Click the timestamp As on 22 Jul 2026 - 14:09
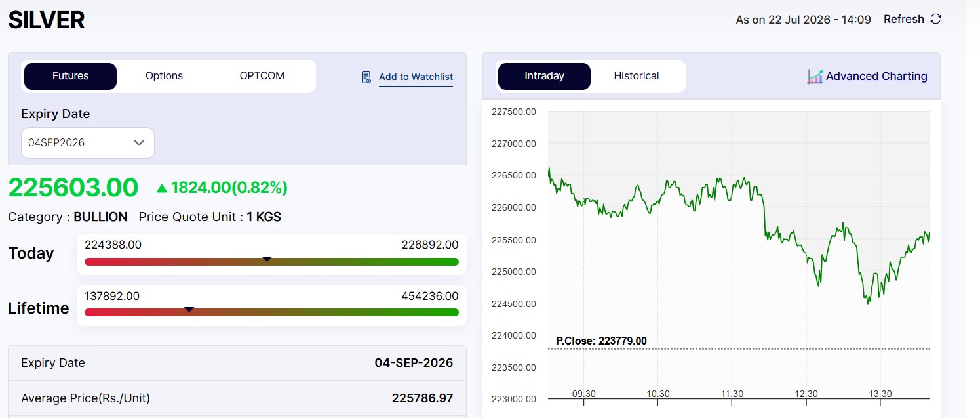The width and height of the screenshot is (980, 418). tap(803, 20)
